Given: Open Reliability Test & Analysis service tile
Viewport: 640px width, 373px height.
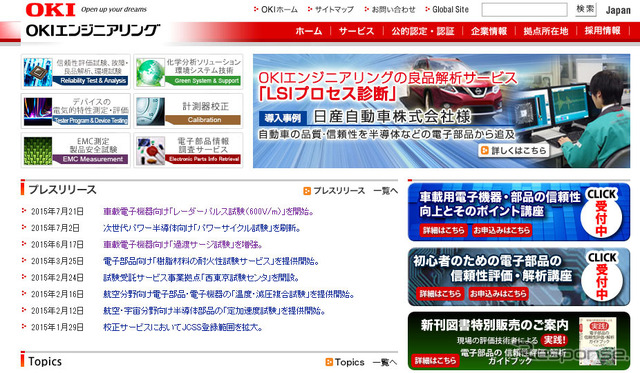Looking at the screenshot, I should [76, 71].
